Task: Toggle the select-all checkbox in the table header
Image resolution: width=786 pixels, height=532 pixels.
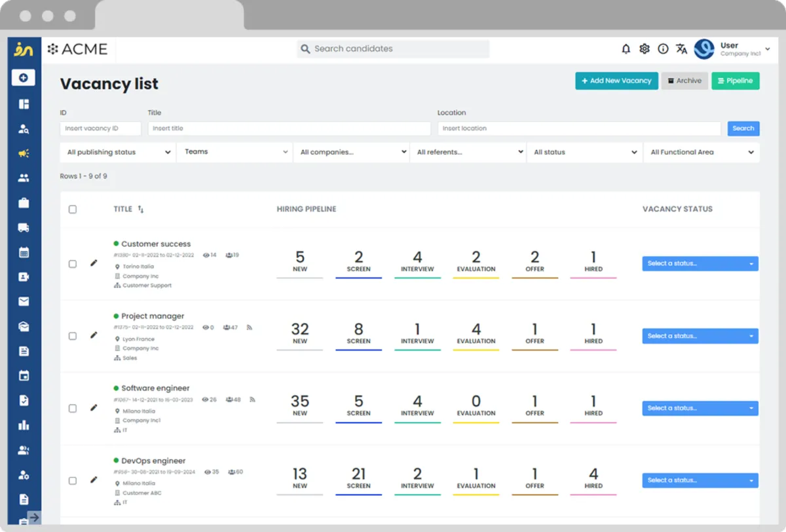Action: tap(73, 209)
